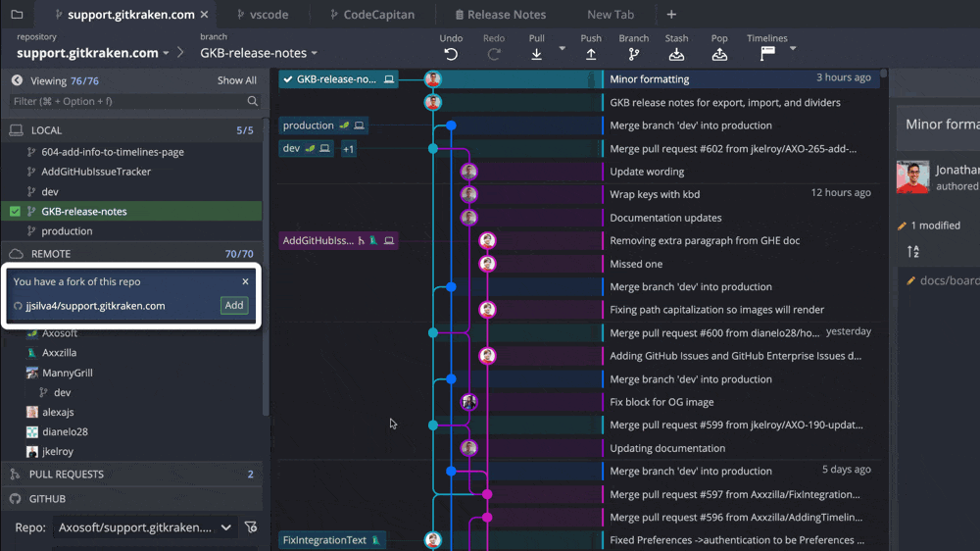Screen dimensions: 980x551
Task: Switch to the CodeCapitan tab
Action: tap(372, 14)
